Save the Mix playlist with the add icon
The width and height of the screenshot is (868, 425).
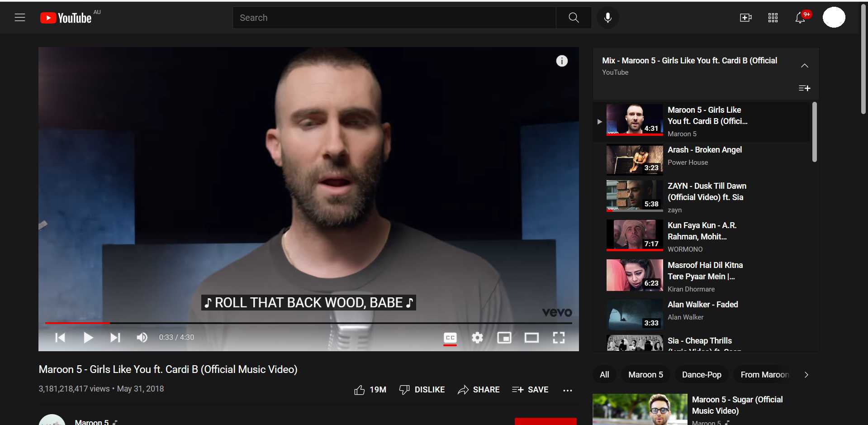[x=804, y=88]
